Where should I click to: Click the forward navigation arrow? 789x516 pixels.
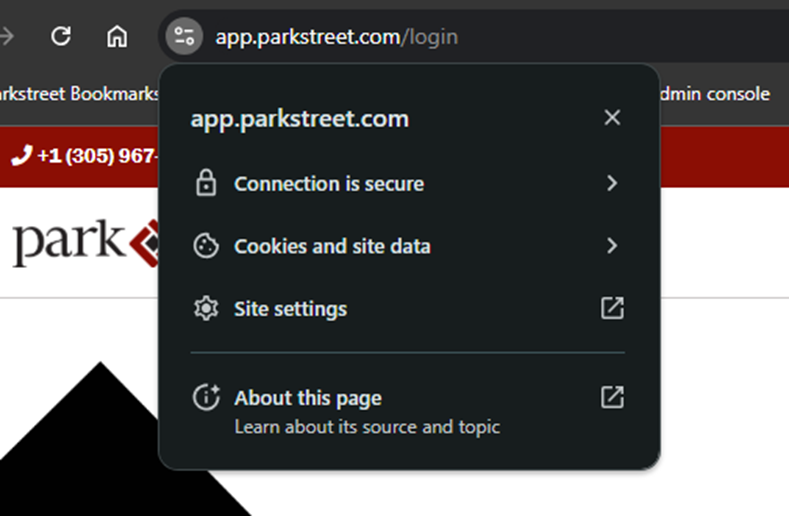coord(7,36)
